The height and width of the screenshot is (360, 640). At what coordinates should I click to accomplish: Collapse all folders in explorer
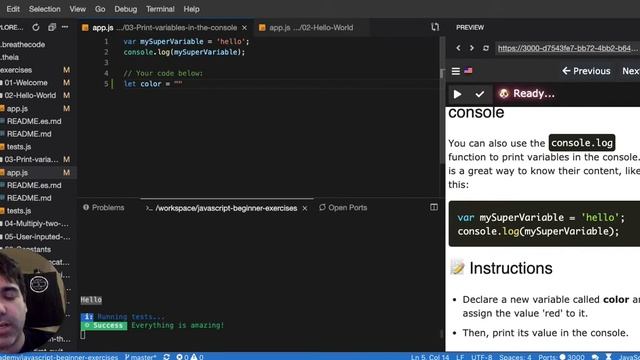pyautogui.click(x=52, y=27)
